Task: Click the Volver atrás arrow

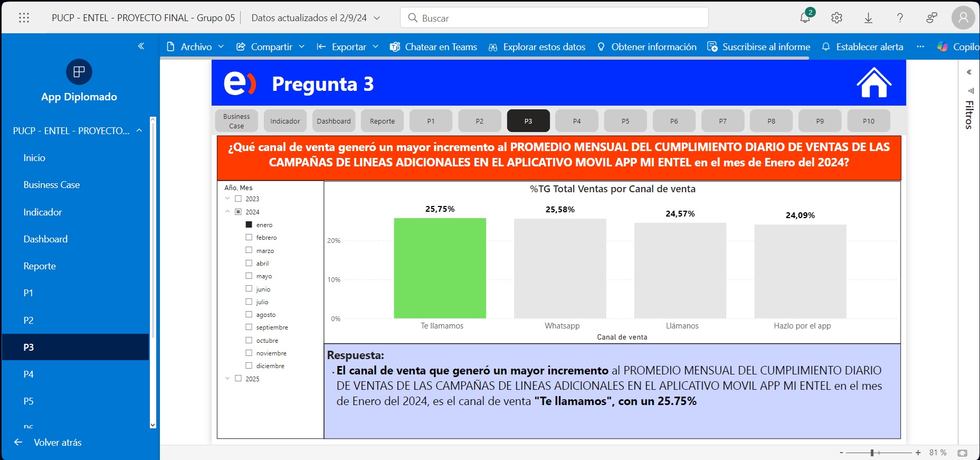Action: coord(18,442)
